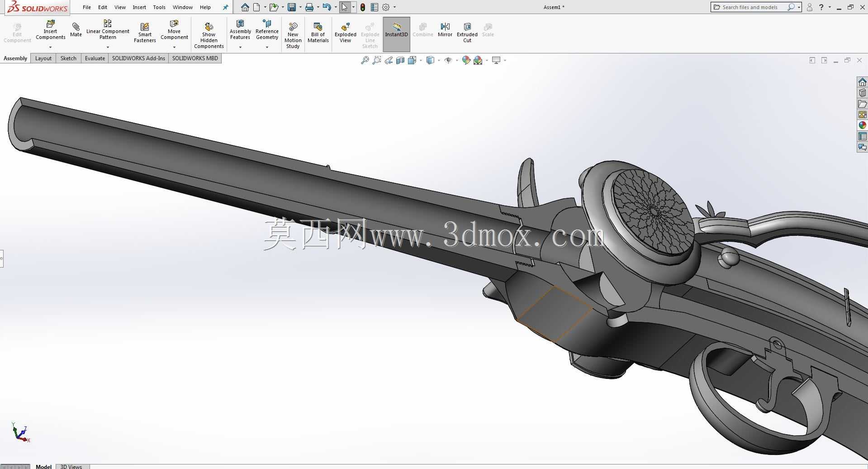Open the SOLIDWORKS MBD tab
This screenshot has width=868, height=469.
pos(195,58)
